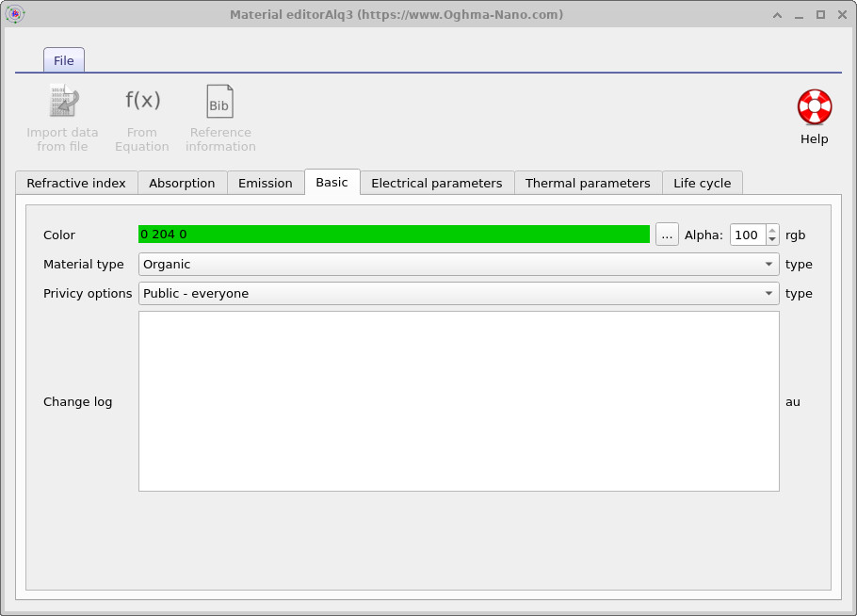This screenshot has width=857, height=616.
Task: Click the green Color bar showing 0 204 0
Action: click(x=393, y=234)
